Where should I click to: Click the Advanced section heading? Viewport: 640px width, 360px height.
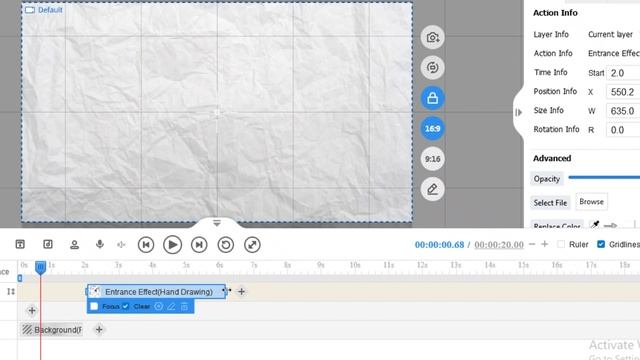(x=552, y=158)
